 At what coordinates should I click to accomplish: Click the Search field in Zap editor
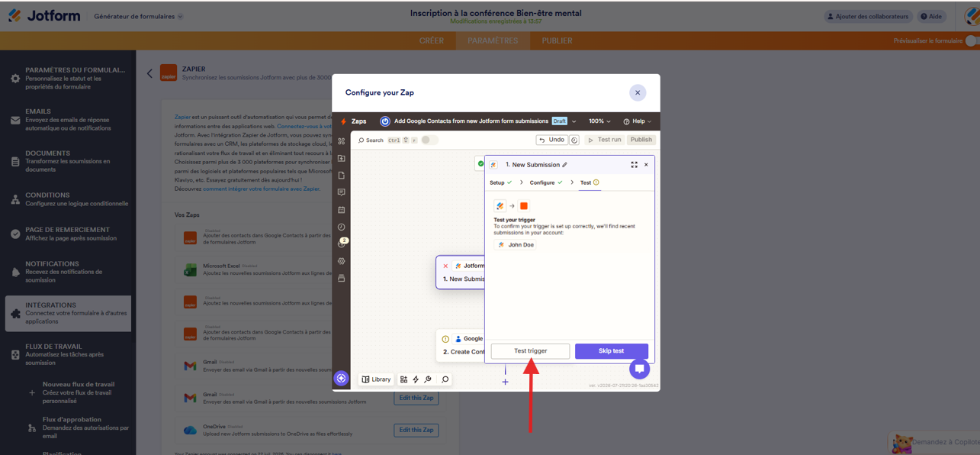(x=386, y=140)
